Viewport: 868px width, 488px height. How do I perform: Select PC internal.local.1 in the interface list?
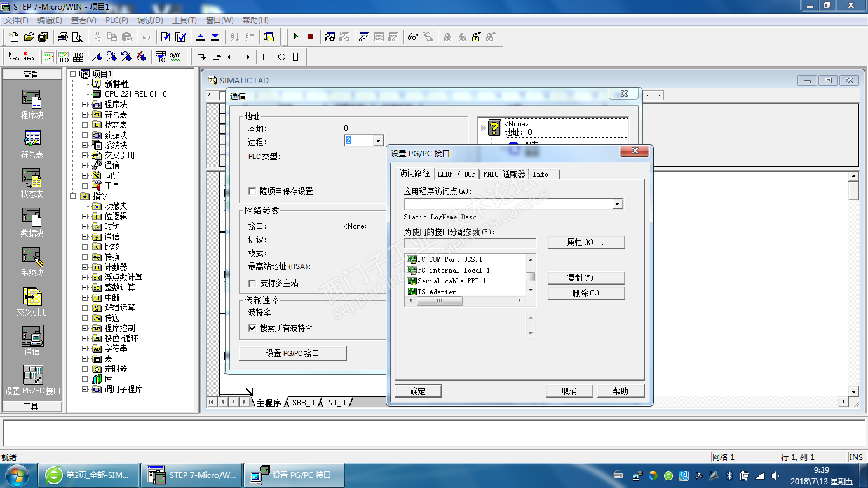pos(449,270)
